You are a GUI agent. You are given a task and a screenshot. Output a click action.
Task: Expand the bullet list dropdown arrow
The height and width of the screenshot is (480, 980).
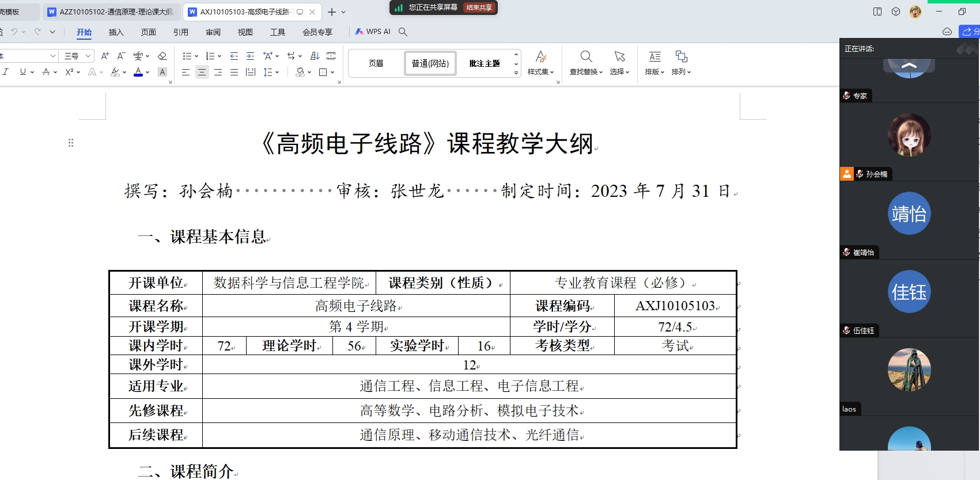point(196,56)
